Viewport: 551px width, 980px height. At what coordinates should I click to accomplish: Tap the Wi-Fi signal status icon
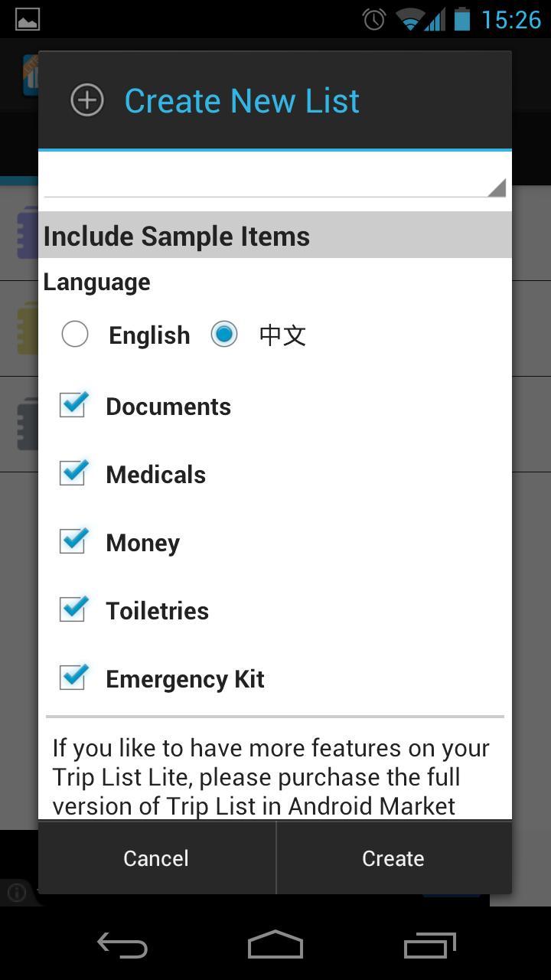(411, 19)
